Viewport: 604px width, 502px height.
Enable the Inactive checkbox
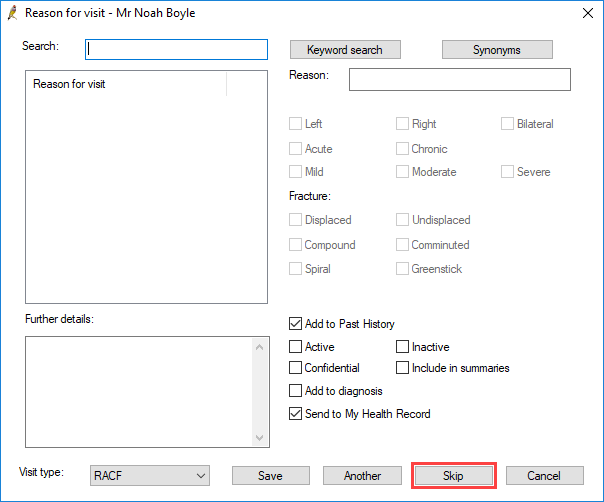402,346
